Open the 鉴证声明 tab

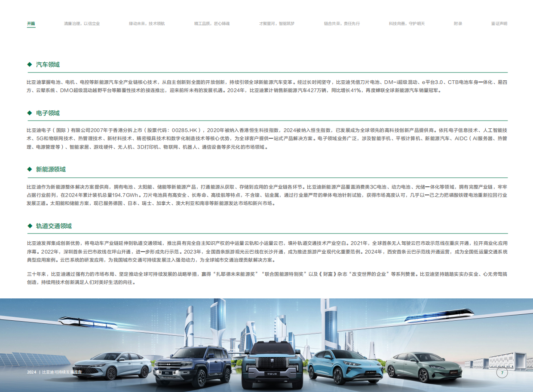pyautogui.click(x=499, y=24)
